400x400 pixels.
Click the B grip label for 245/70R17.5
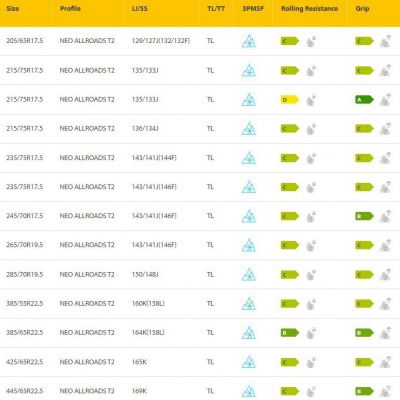click(x=364, y=216)
